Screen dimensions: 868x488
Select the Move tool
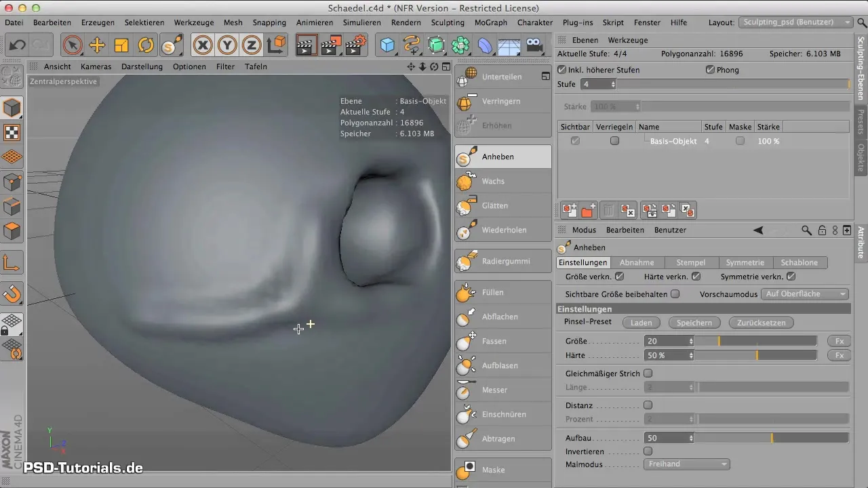click(97, 45)
